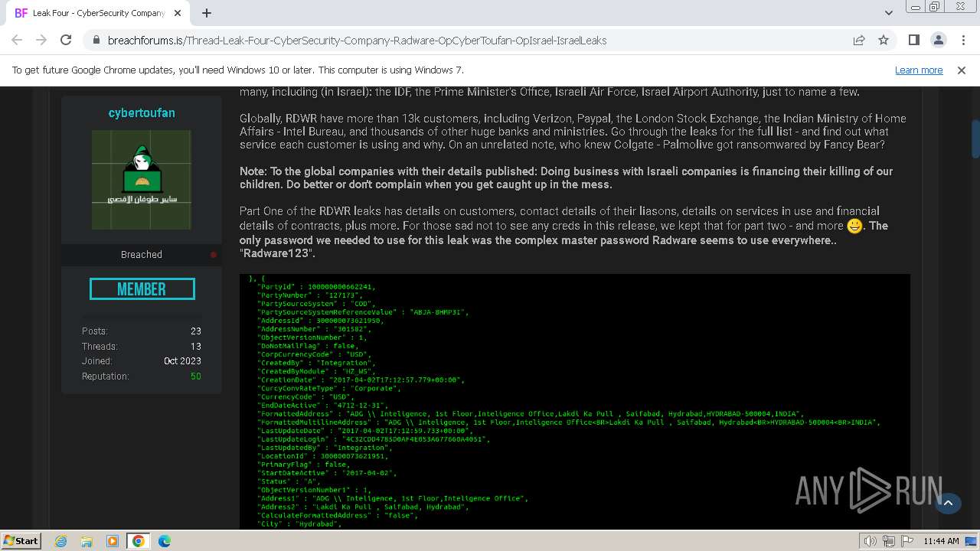Open cybertoufan user profile link
Viewport: 980px width, 551px height.
[x=142, y=112]
